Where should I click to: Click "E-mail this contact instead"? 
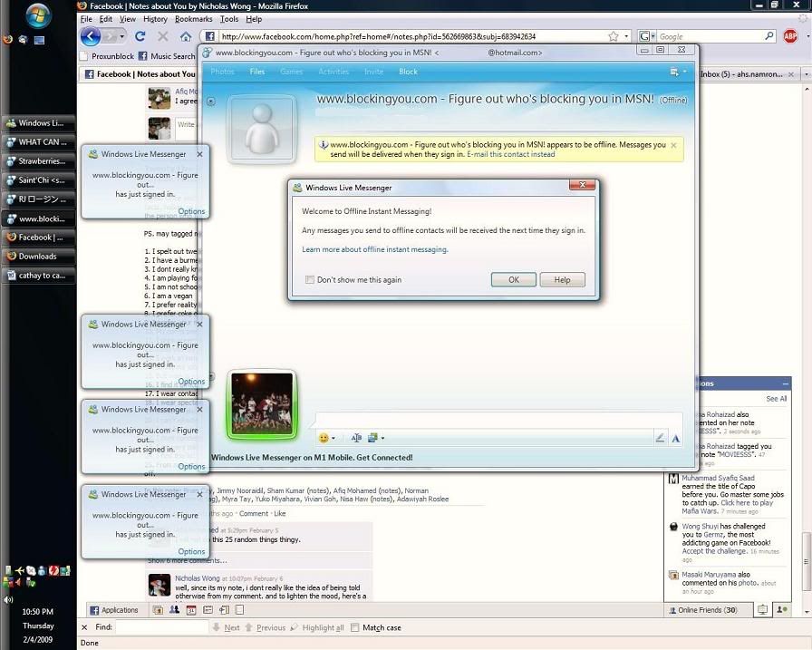510,154
